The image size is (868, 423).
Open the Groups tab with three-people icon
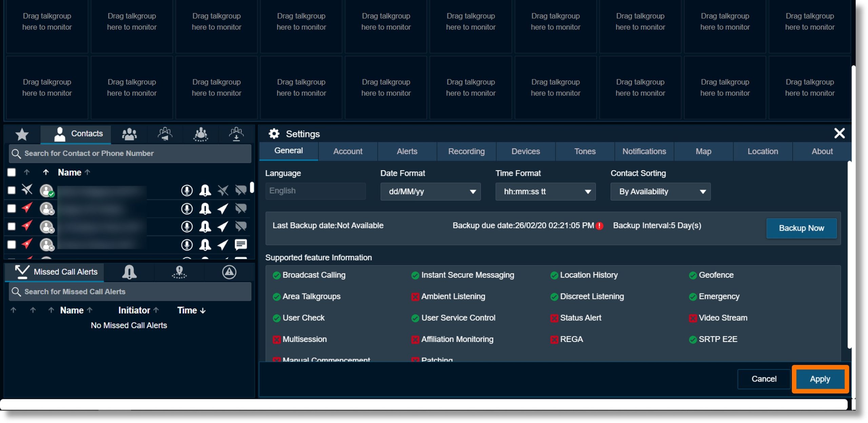129,134
